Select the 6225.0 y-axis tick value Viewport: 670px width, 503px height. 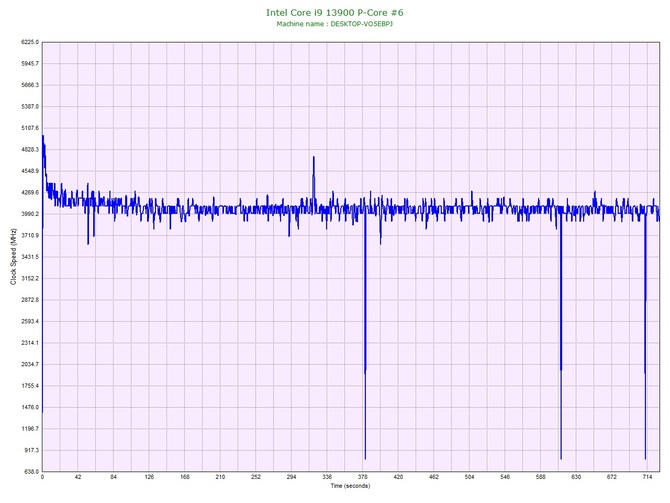(30, 42)
